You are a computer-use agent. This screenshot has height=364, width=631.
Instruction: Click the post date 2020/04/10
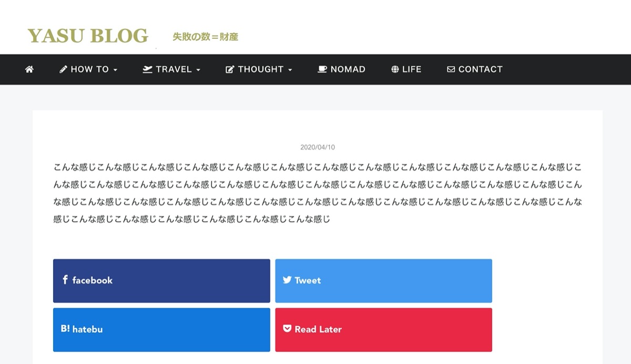point(318,148)
